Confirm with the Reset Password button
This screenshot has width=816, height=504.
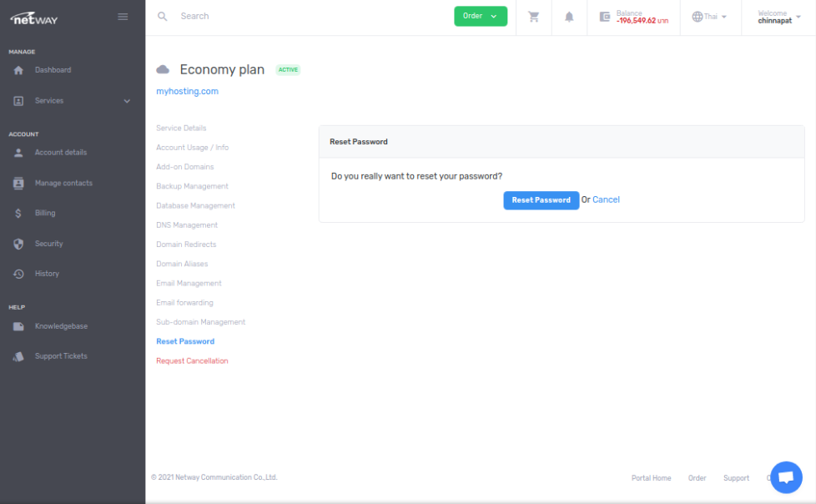point(541,200)
